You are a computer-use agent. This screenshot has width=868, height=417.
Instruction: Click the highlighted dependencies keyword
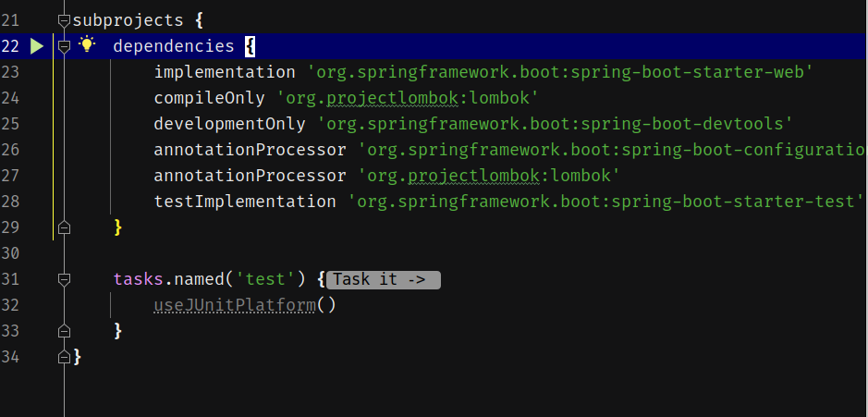tap(174, 45)
